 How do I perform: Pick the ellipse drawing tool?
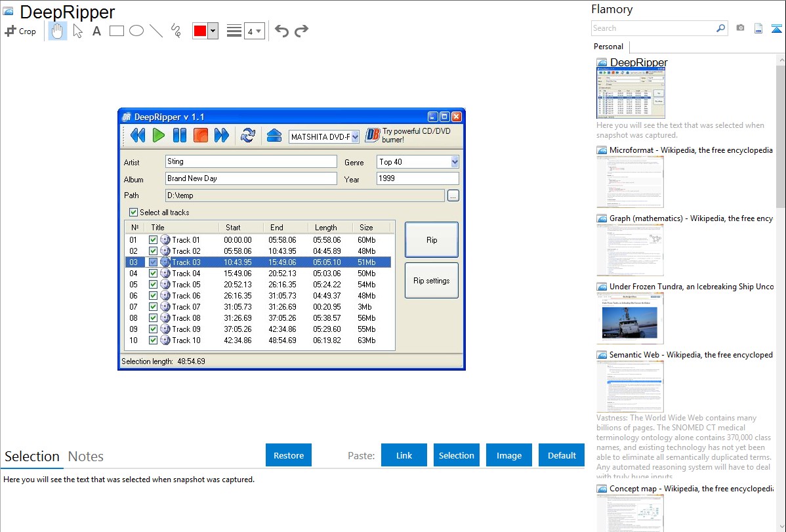(x=136, y=31)
